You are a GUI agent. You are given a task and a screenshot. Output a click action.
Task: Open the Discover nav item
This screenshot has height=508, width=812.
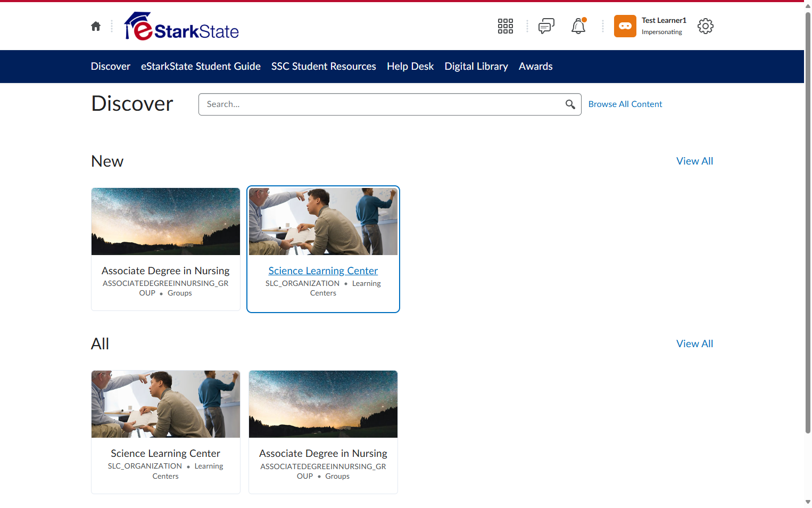[x=111, y=67]
